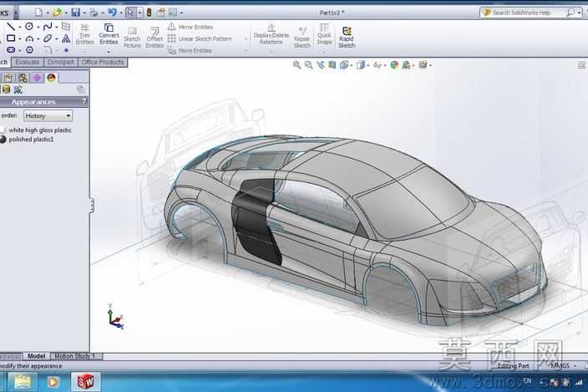Image resolution: width=588 pixels, height=392 pixels.
Task: Save the part with the floppy icon
Action: coord(76,13)
